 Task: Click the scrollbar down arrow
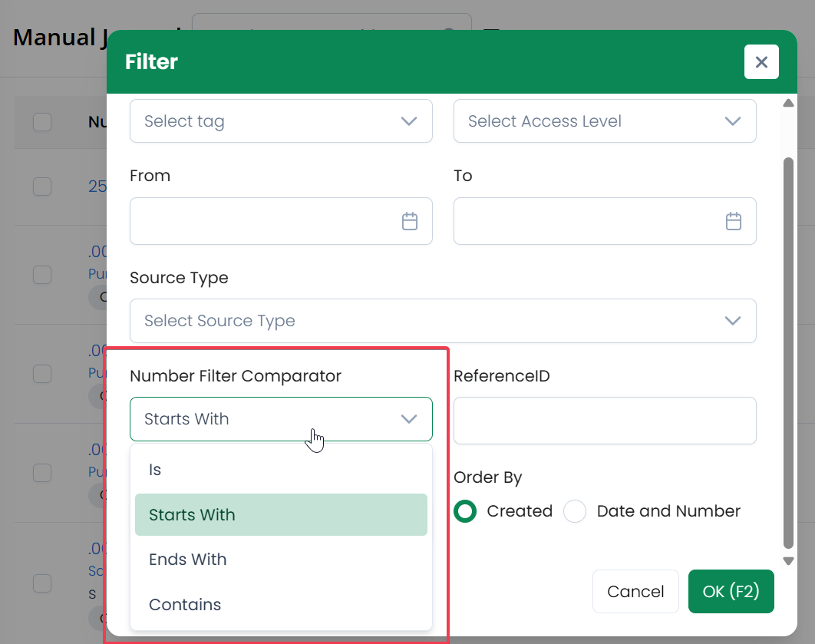[788, 561]
